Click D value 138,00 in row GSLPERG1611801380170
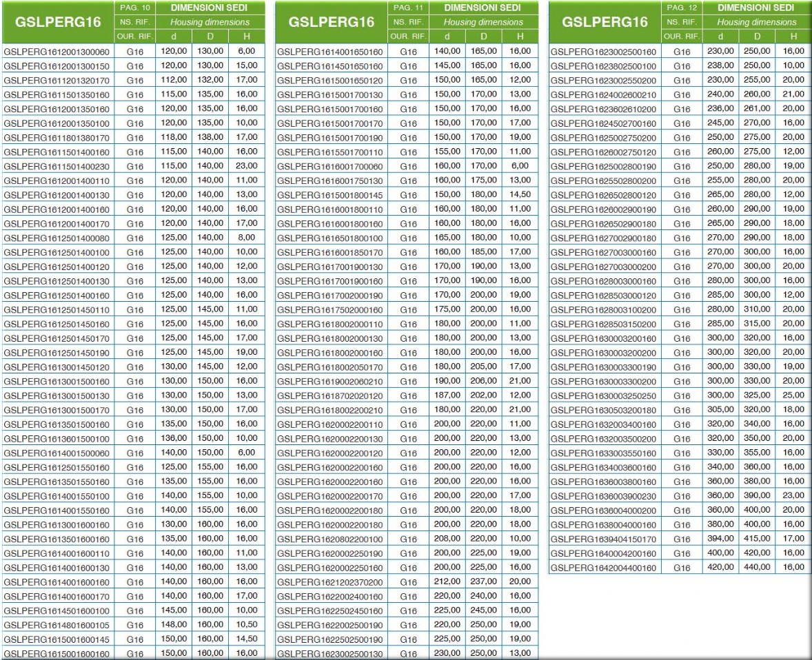The width and height of the screenshot is (812, 660). pos(210,137)
